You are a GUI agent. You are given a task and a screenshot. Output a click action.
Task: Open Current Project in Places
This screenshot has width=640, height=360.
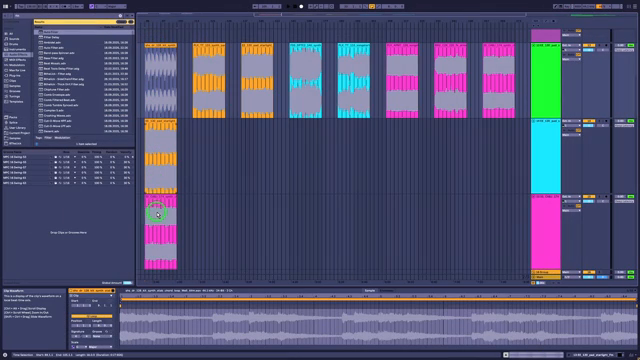click(18, 133)
